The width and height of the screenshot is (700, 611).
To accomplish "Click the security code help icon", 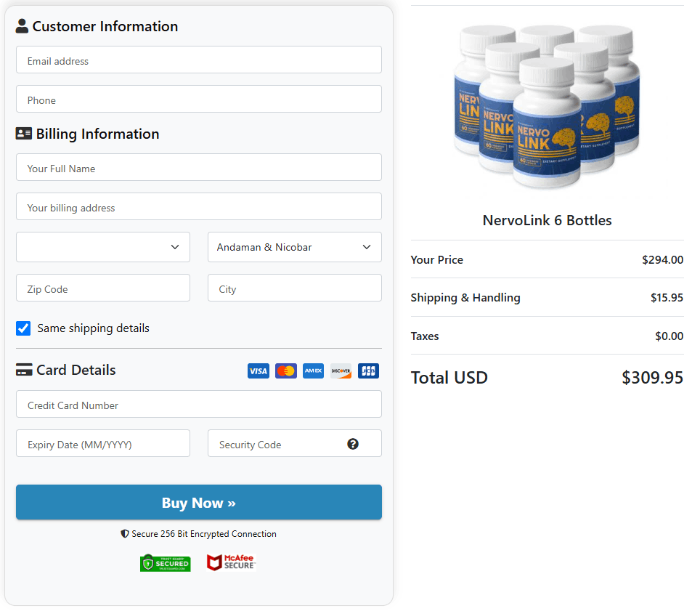I will [x=353, y=444].
